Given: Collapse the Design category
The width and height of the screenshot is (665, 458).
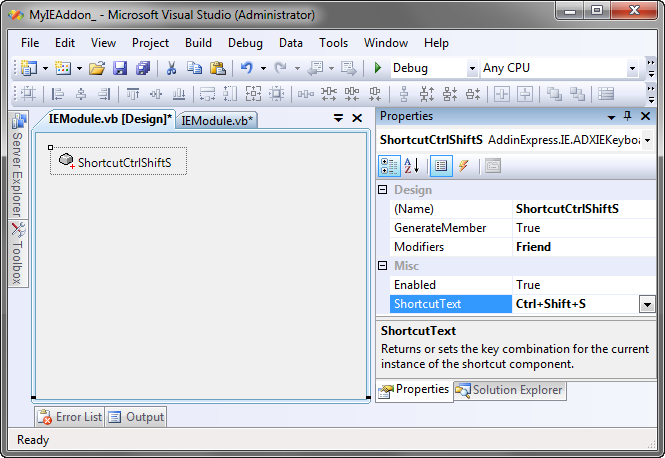Looking at the screenshot, I should 383,190.
